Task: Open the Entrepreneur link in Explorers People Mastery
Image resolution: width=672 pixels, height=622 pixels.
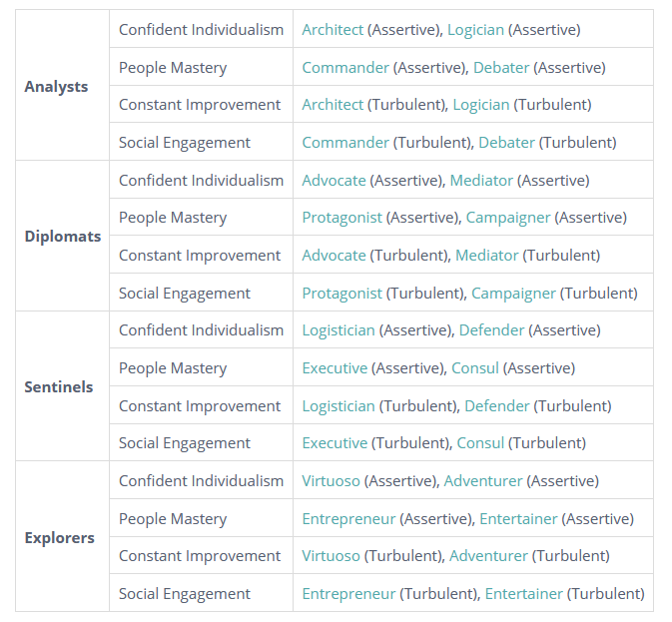Action: [x=348, y=519]
